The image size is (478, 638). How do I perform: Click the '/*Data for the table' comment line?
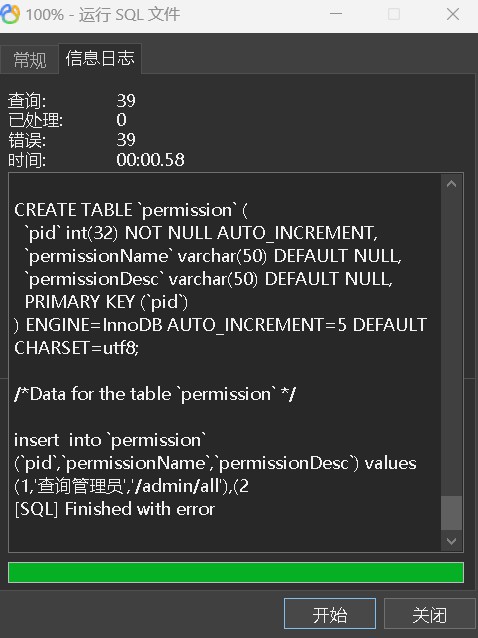click(155, 394)
